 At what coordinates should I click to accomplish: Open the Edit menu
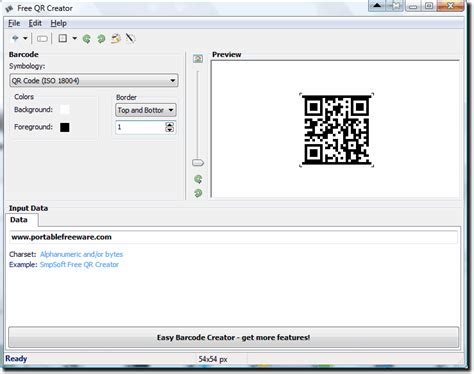click(35, 23)
